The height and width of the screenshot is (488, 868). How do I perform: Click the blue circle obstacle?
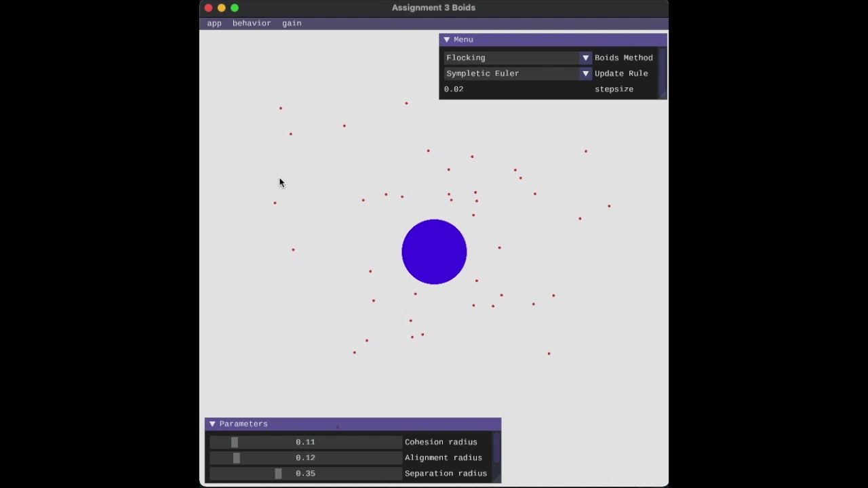click(x=434, y=251)
